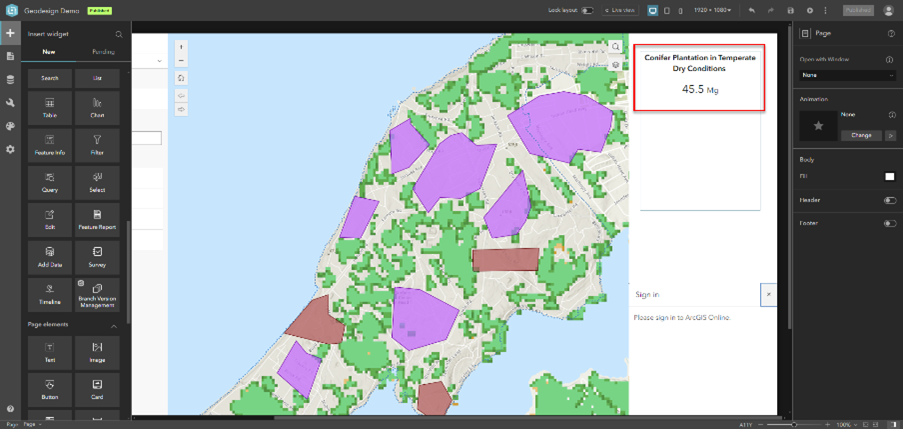Open the map layers tool
The height and width of the screenshot is (429, 903).
pos(615,64)
